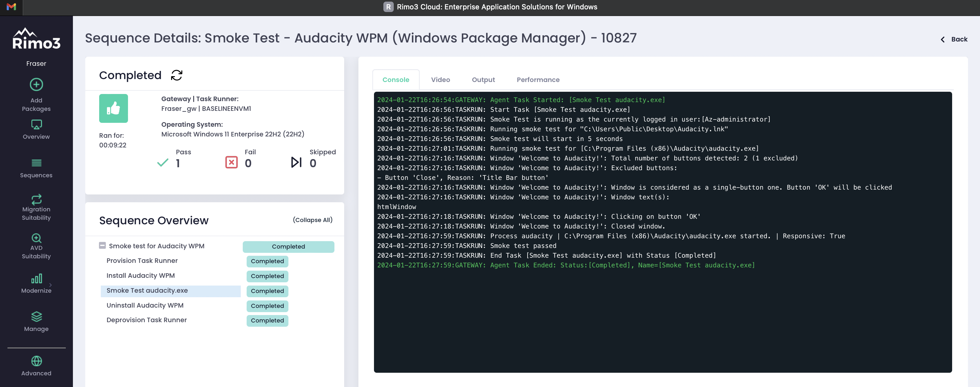980x387 pixels.
Task: Open the Overview monitor icon
Action: point(36,124)
